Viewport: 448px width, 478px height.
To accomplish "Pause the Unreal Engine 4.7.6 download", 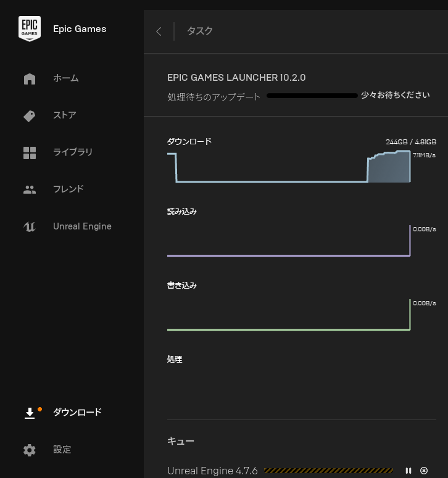I will (409, 471).
